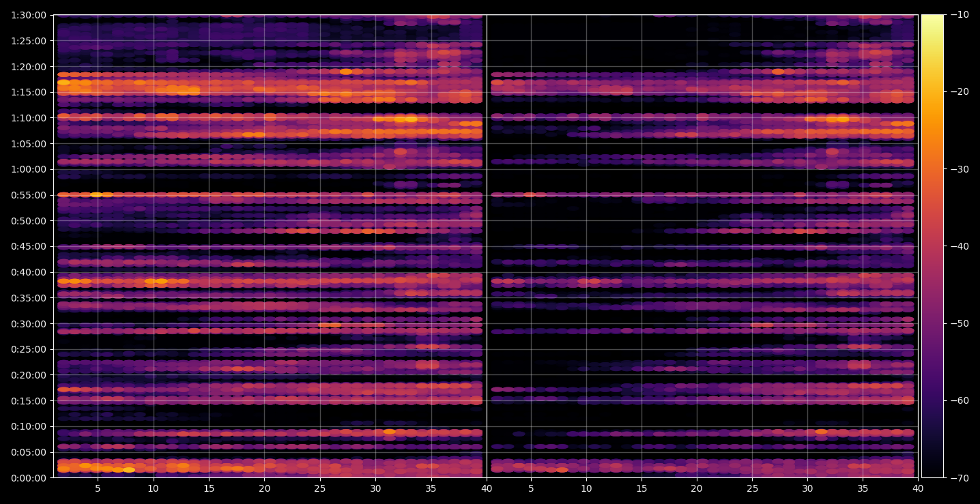Click the -20 colorbar tick label

pyautogui.click(x=960, y=92)
